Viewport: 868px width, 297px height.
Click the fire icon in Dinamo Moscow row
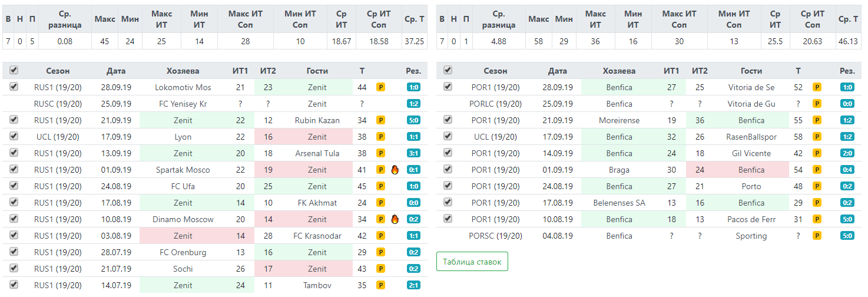coord(395,219)
